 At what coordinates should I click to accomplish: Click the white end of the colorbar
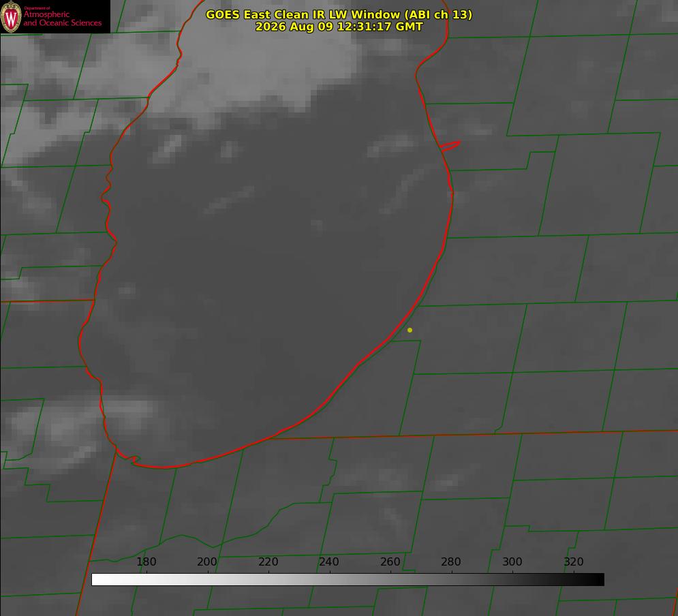100,580
